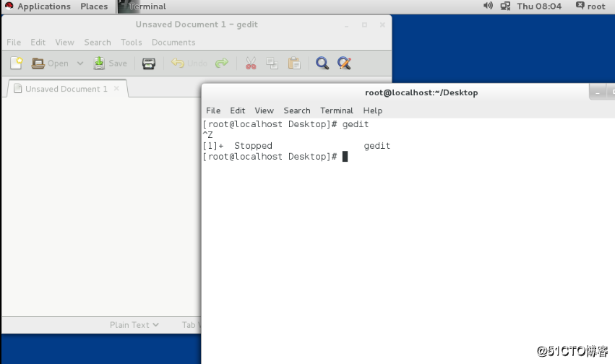This screenshot has width=615, height=364.
Task: Minimize the terminal window
Action: click(598, 93)
